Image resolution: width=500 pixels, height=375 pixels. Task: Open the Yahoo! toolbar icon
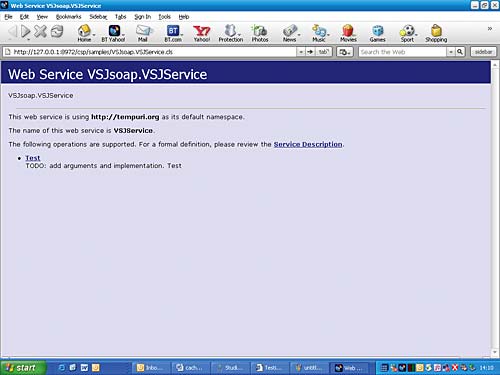(202, 33)
